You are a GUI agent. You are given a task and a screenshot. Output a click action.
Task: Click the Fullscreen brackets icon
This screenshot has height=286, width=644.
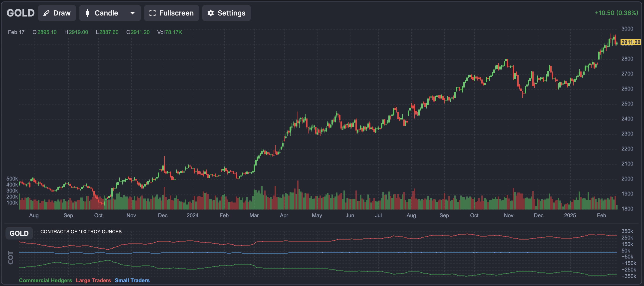pos(153,13)
